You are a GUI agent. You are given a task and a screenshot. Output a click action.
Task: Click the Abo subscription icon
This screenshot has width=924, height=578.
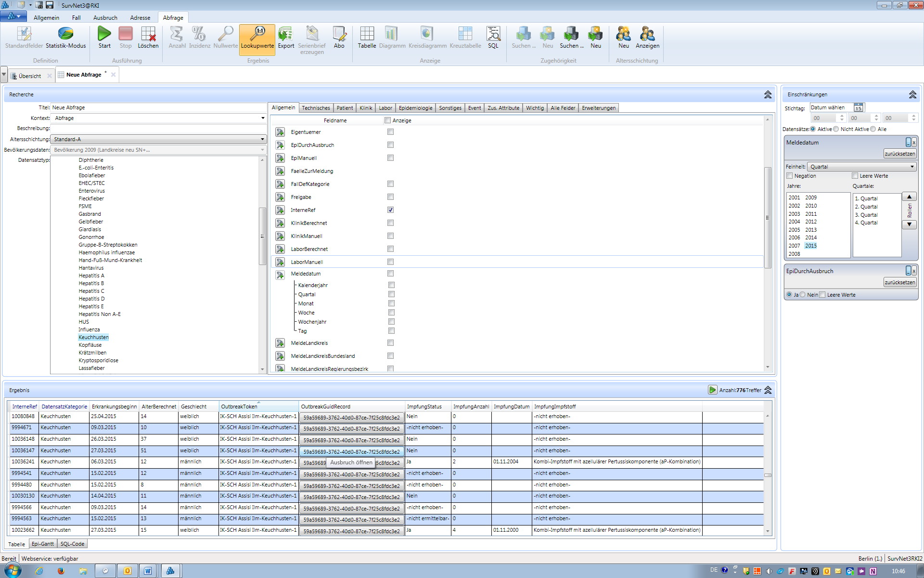click(339, 34)
